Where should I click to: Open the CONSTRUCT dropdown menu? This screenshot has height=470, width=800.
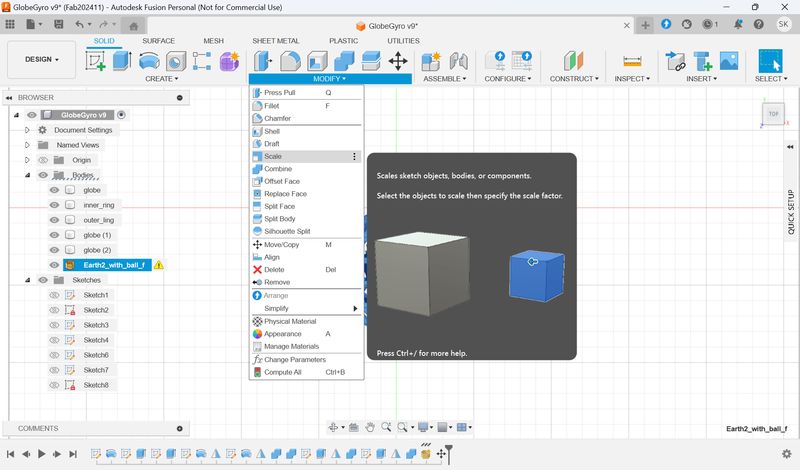click(574, 79)
